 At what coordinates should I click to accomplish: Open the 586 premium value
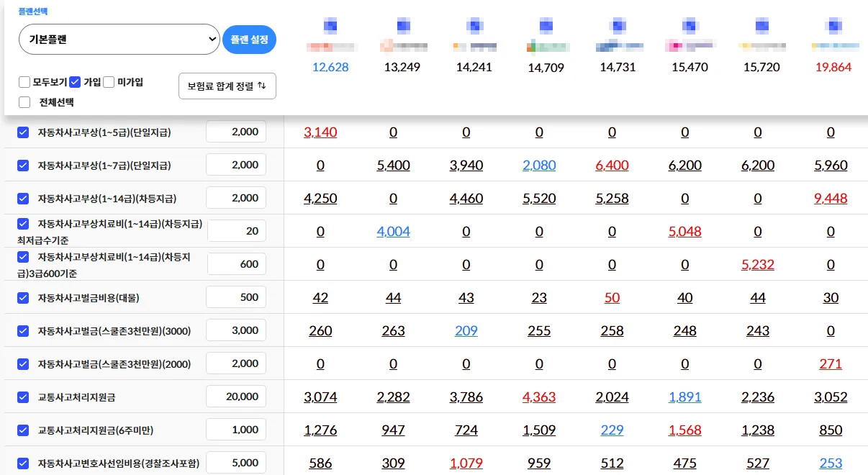click(x=320, y=463)
